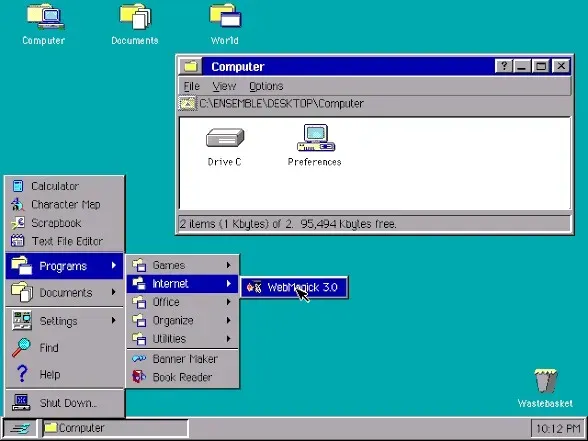Expand the Office submenu
The image size is (588, 441).
click(183, 302)
